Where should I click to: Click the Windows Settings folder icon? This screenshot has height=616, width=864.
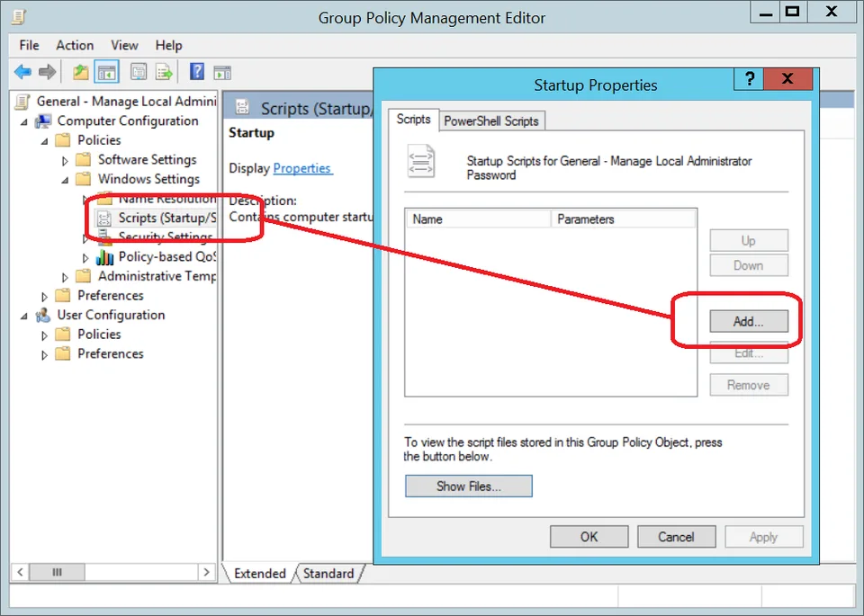click(83, 179)
